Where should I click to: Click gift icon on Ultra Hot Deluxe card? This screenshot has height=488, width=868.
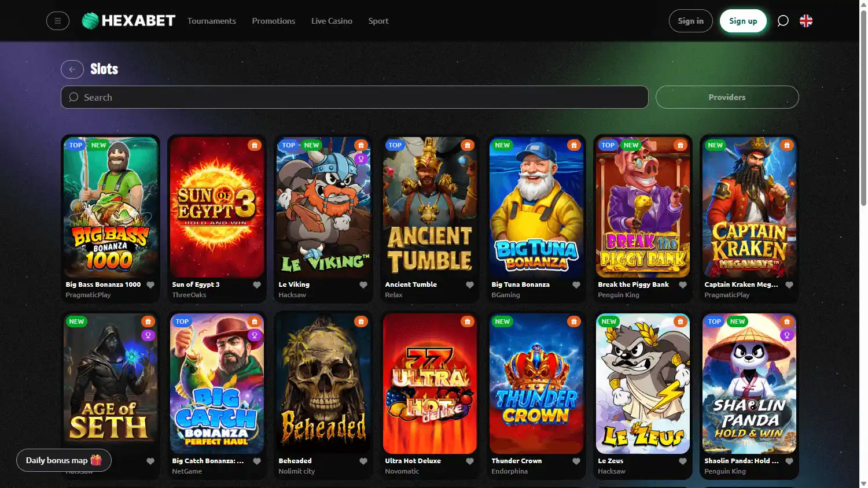pos(468,321)
